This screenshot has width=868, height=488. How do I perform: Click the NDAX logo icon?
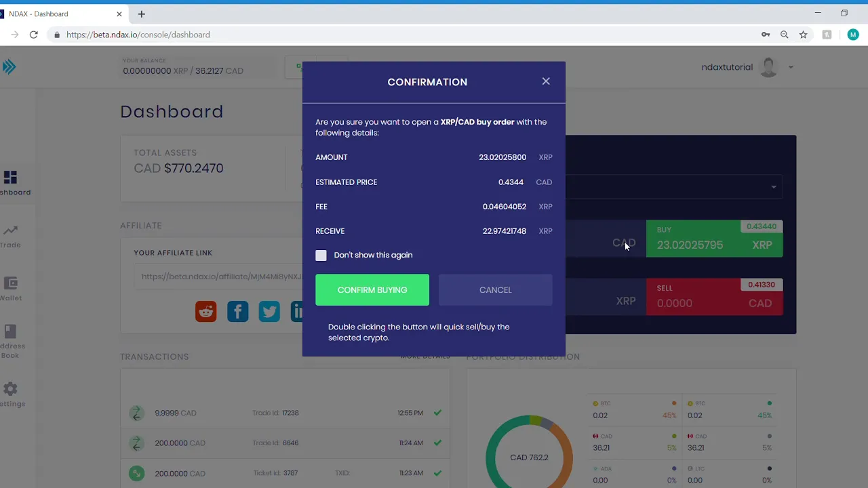click(x=9, y=66)
